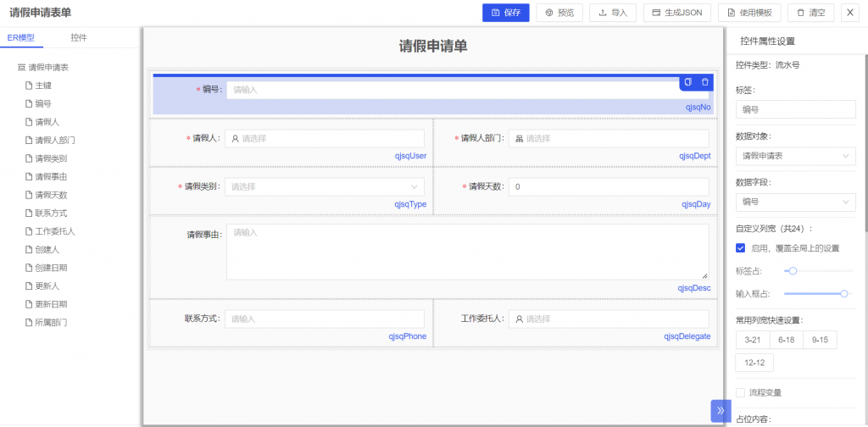
Task: Click the 生成JSON button
Action: click(677, 13)
